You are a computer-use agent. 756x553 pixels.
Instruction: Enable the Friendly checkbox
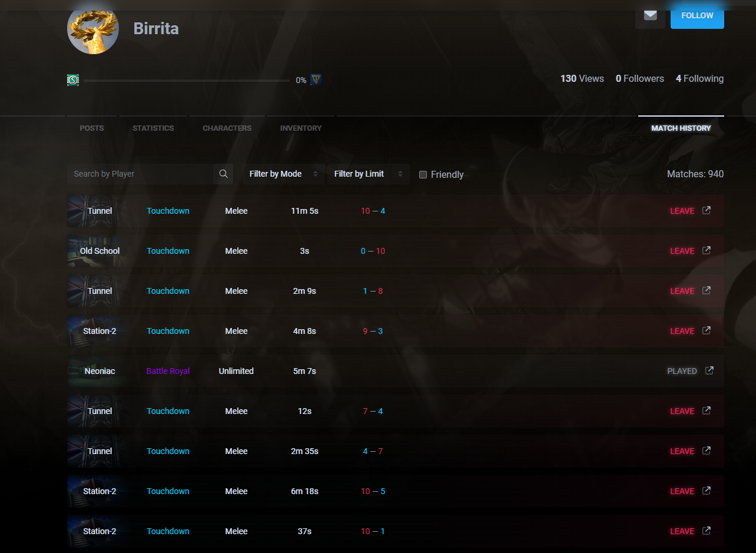423,174
